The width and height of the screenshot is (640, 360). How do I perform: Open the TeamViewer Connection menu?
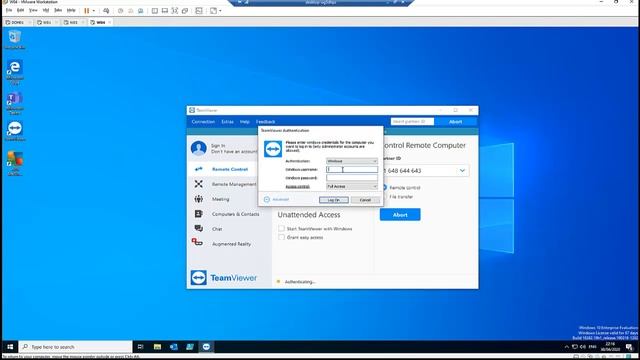(203, 122)
